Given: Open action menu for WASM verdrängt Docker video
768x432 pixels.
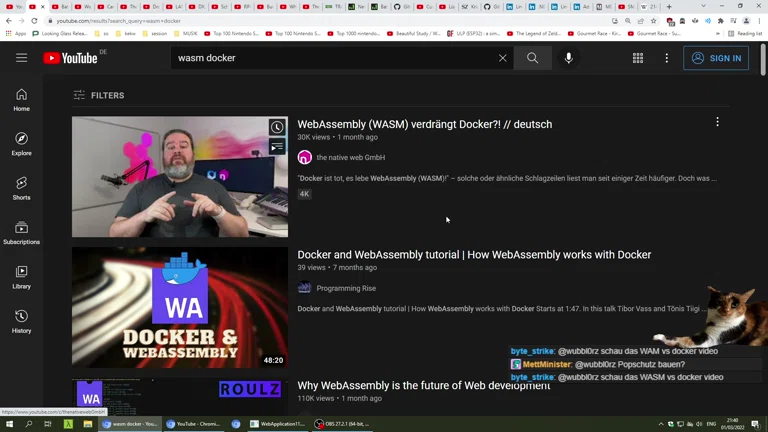Looking at the screenshot, I should (718, 122).
